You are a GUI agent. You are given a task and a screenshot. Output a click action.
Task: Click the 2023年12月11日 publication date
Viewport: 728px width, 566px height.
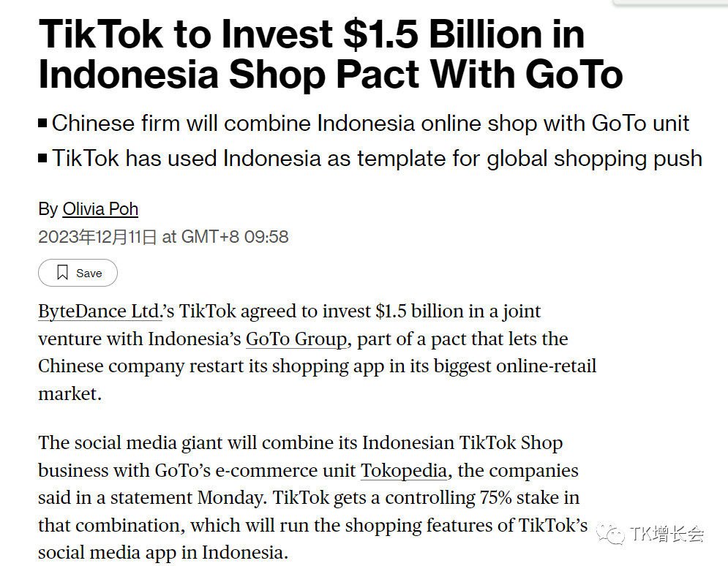pos(97,237)
